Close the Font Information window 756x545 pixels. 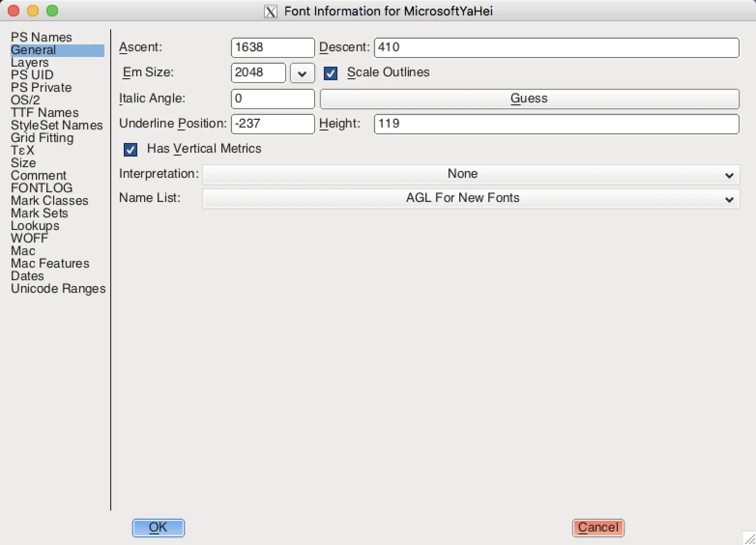14,11
